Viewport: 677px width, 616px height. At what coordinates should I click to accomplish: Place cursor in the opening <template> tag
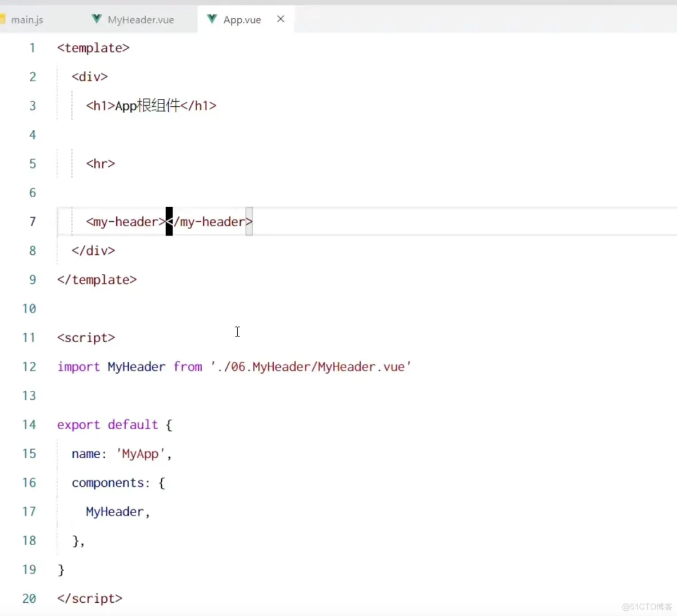(93, 48)
